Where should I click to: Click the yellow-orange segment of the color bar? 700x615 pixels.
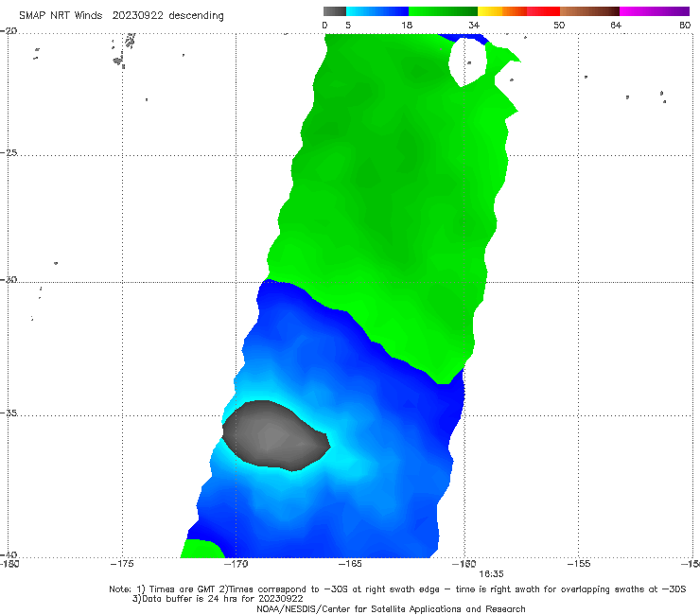(x=502, y=11)
